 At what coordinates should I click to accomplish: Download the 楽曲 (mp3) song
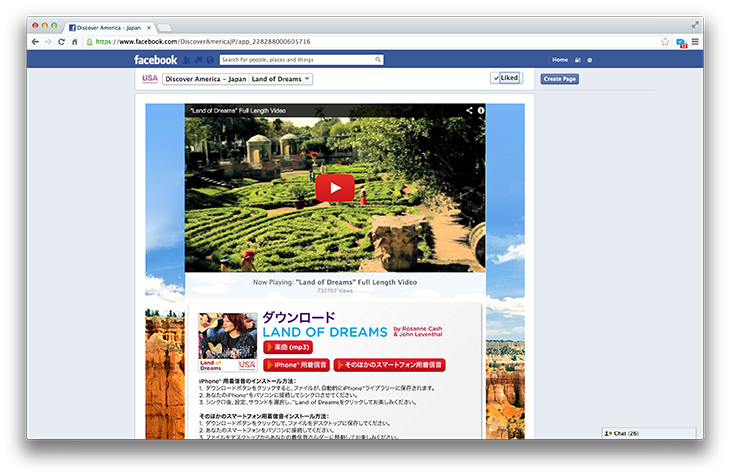point(287,347)
